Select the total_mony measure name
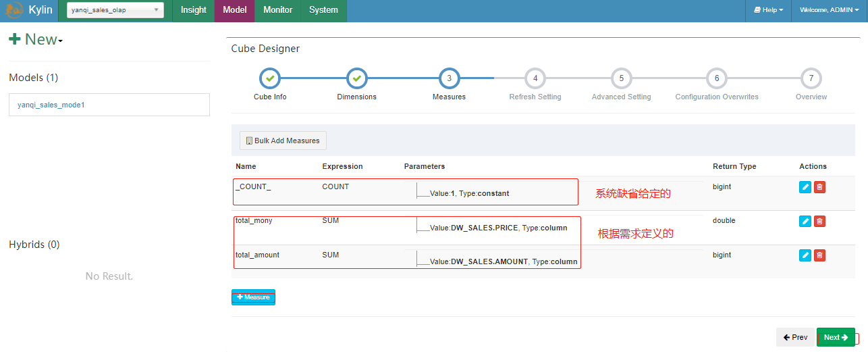Viewport: 868px width, 352px height. coord(254,220)
